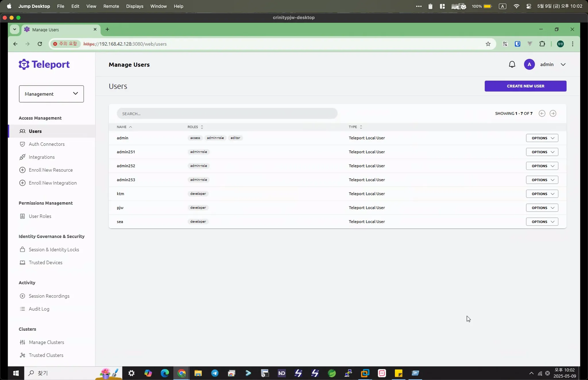Open Trusted Devices in sidebar
Image resolution: width=588 pixels, height=380 pixels.
(x=45, y=262)
